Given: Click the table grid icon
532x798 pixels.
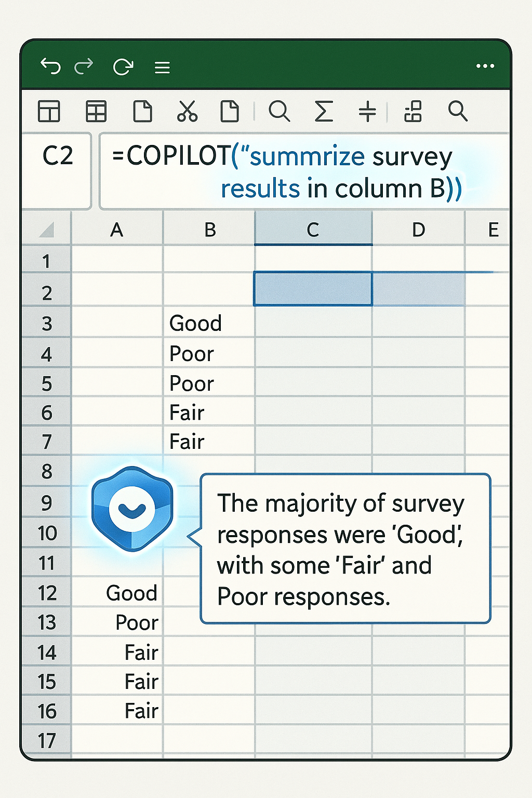Looking at the screenshot, I should (96, 111).
